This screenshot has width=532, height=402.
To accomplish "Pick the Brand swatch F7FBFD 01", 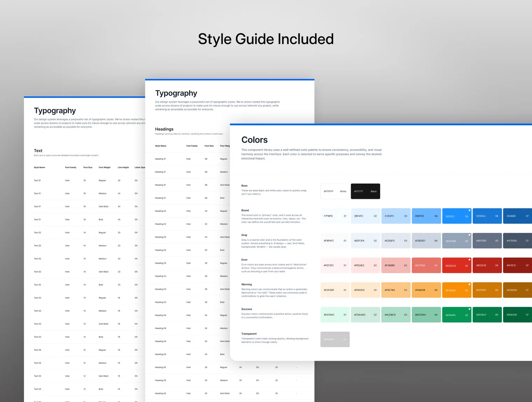I will 335,216.
